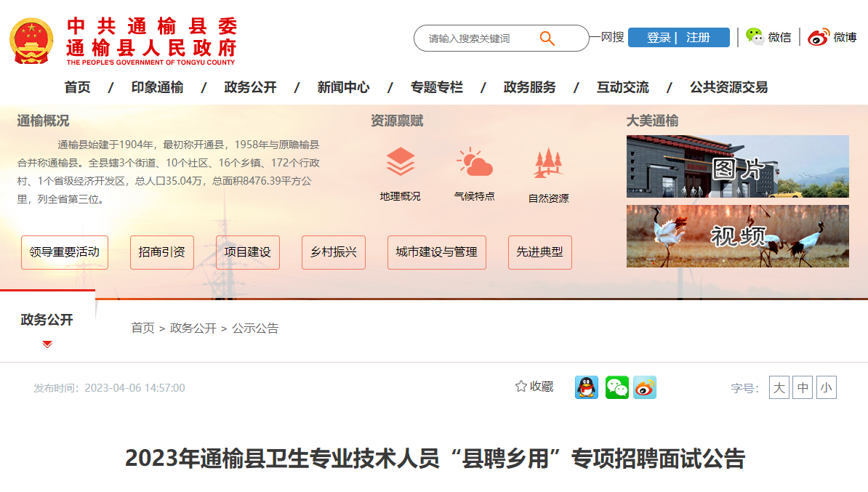Viewport: 868px width, 492px height.
Task: Share article via green WeChat icon
Action: [x=616, y=387]
